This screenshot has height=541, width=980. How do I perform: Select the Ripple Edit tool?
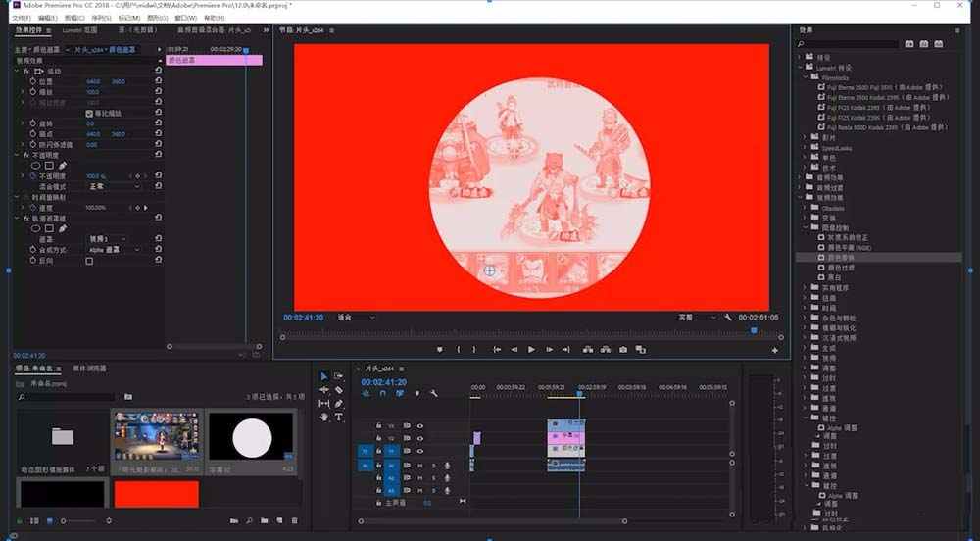(x=323, y=390)
